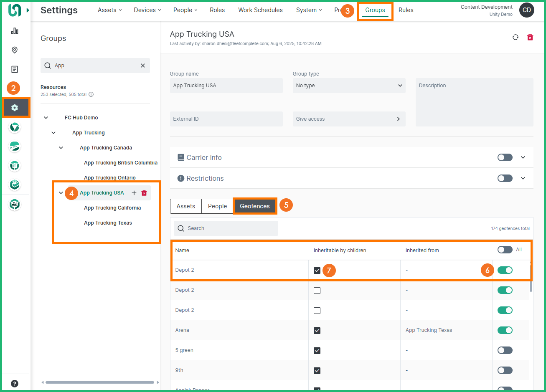Open the Give access option

pyautogui.click(x=349, y=119)
